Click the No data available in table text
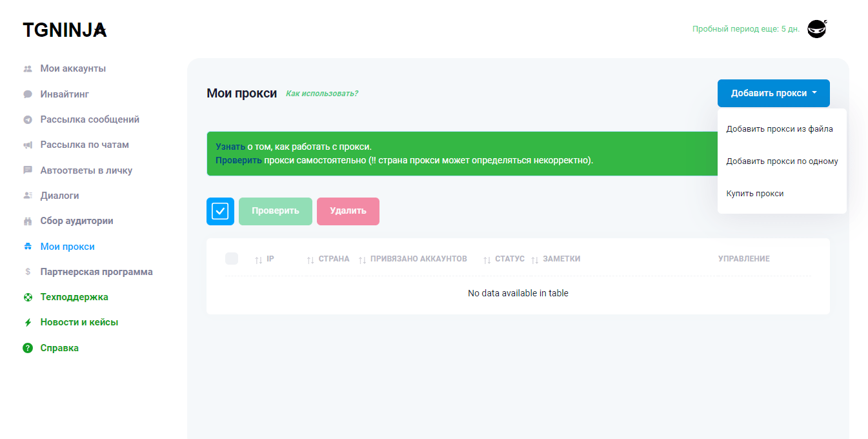 [518, 293]
